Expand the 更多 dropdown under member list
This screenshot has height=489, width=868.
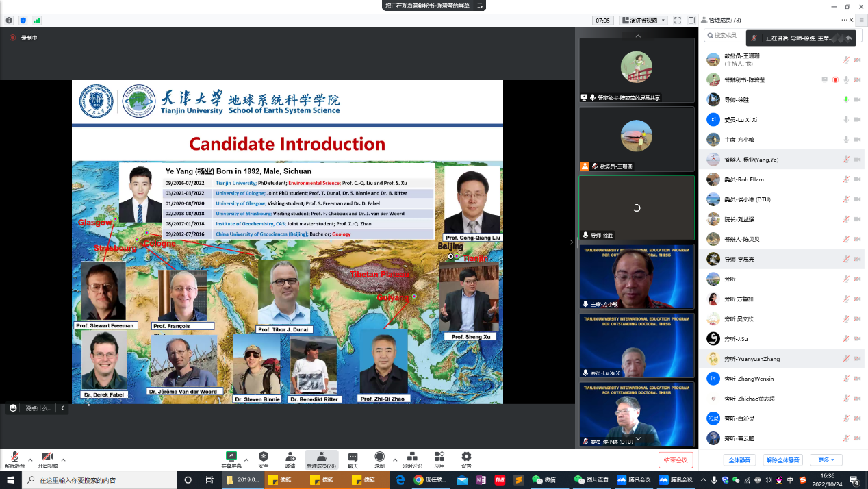tap(826, 460)
